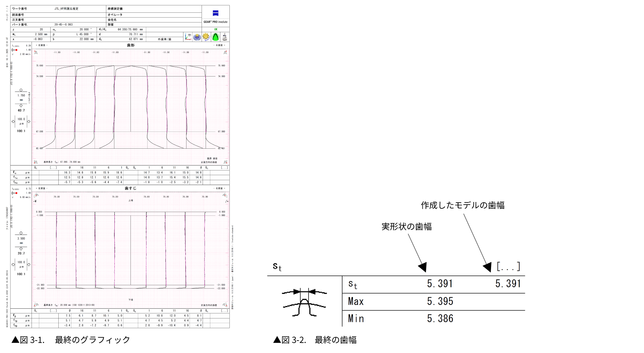Open the [...] header in the St table
Image resolution: width=644 pixels, height=353 pixels.
[508, 267]
